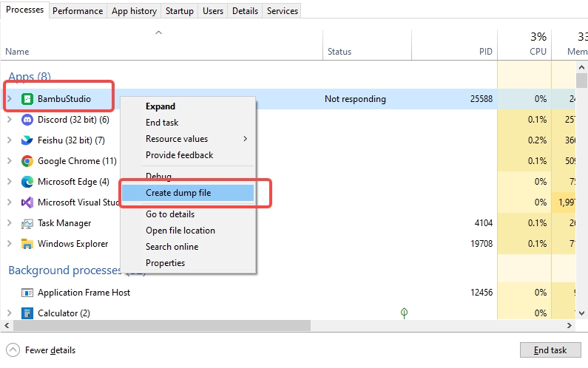Click the vertical scrollbar thumb
The height and width of the screenshot is (368, 588).
(581, 81)
